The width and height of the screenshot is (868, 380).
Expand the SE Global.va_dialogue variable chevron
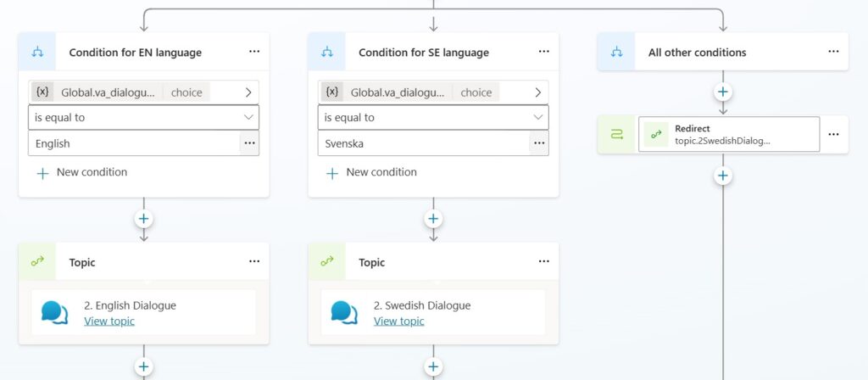tap(538, 92)
